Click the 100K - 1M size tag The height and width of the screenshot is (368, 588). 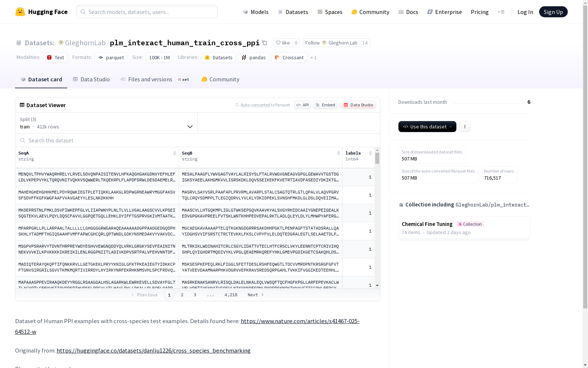[159, 57]
